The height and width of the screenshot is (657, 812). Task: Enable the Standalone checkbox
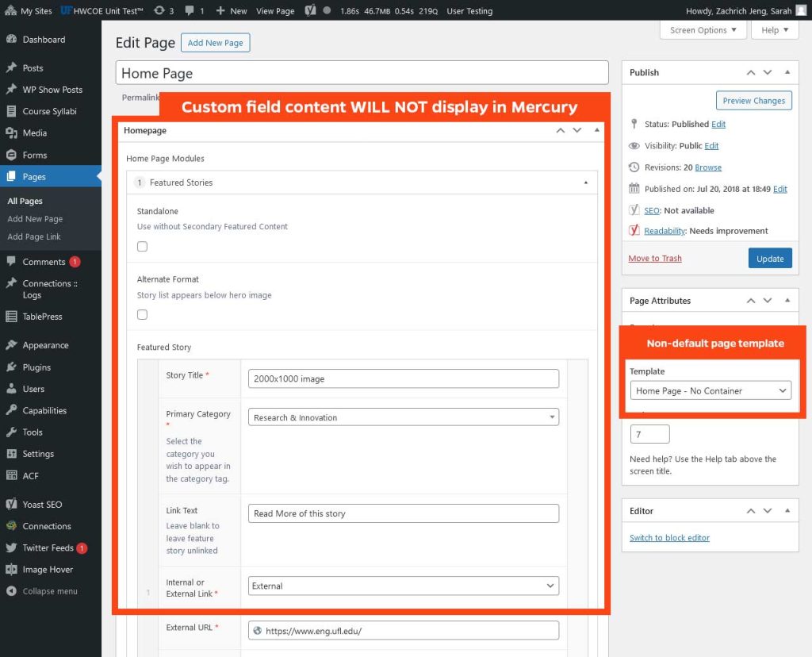coord(142,246)
